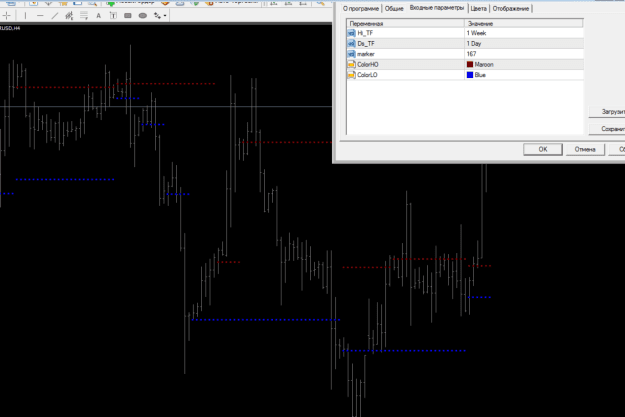Click the Blue color swatch
625x417 pixels.
470,75
